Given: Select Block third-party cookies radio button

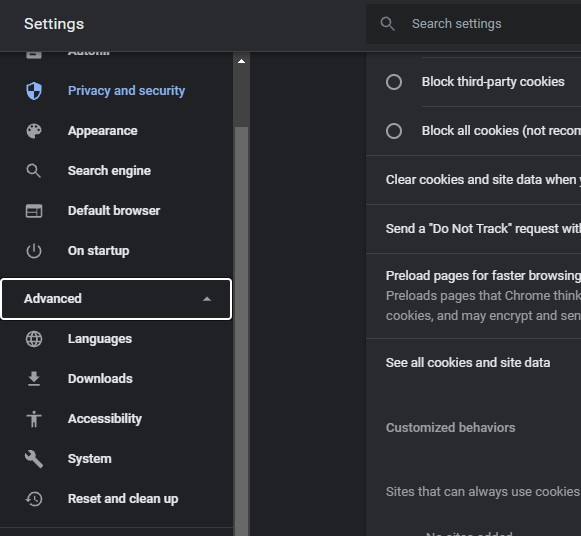Looking at the screenshot, I should pyautogui.click(x=394, y=82).
